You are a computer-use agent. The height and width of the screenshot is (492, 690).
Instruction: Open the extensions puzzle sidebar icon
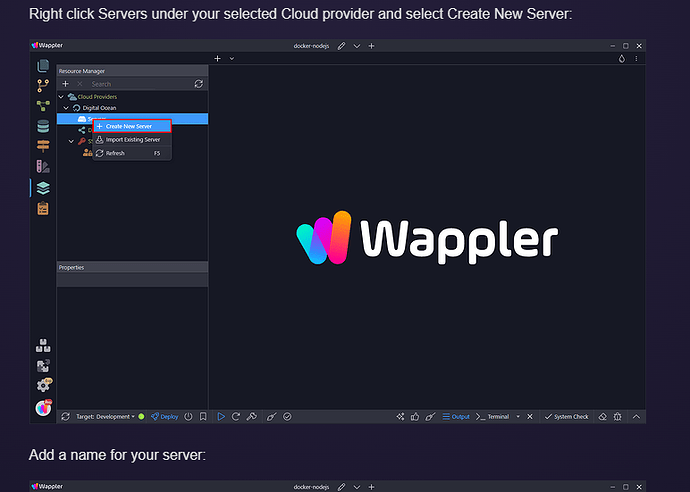(x=43, y=366)
